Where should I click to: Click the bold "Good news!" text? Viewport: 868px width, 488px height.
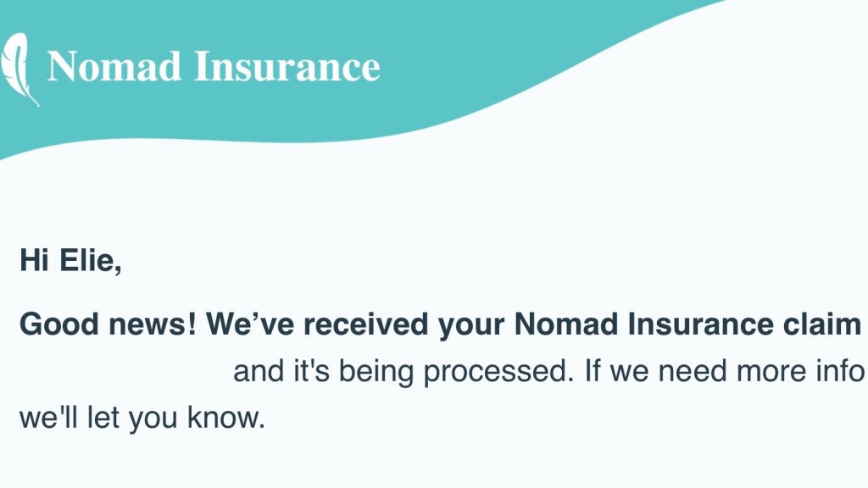(108, 324)
